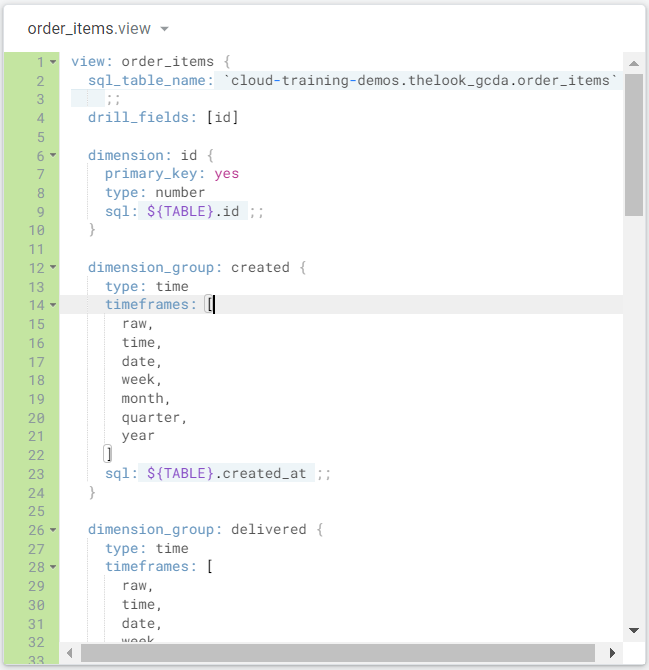Screen dimensions: 649x670
Task: Click the horizontal scrollbar right arrow
Action: (612, 653)
